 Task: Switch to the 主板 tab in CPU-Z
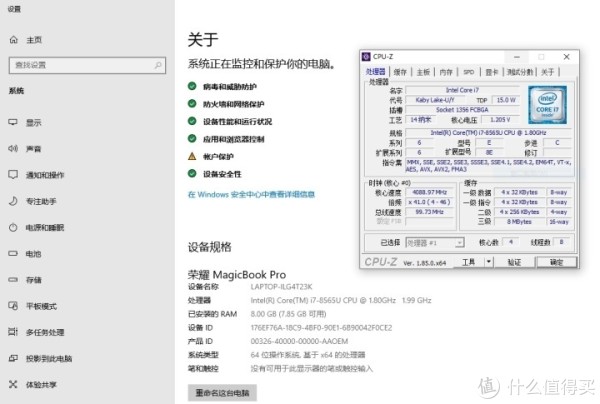tap(423, 72)
